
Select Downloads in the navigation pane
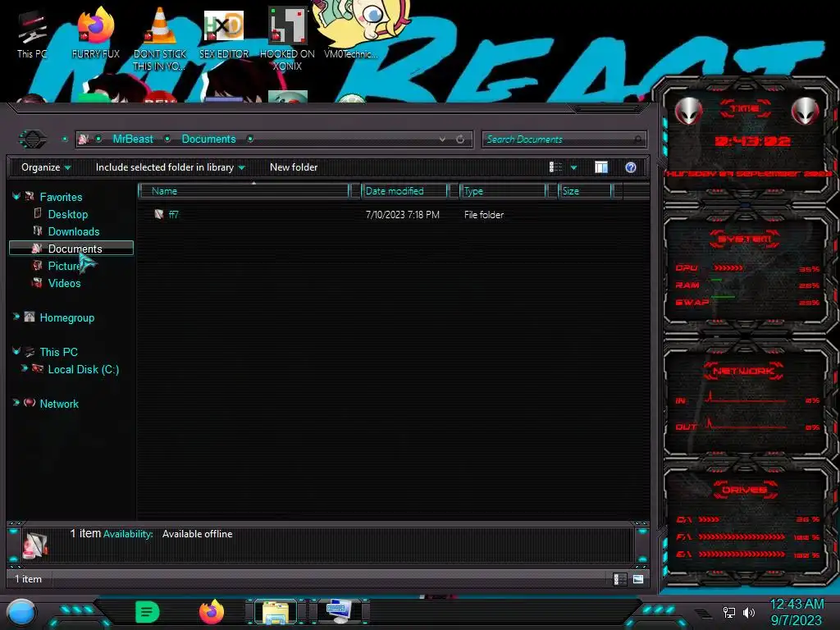(x=73, y=231)
